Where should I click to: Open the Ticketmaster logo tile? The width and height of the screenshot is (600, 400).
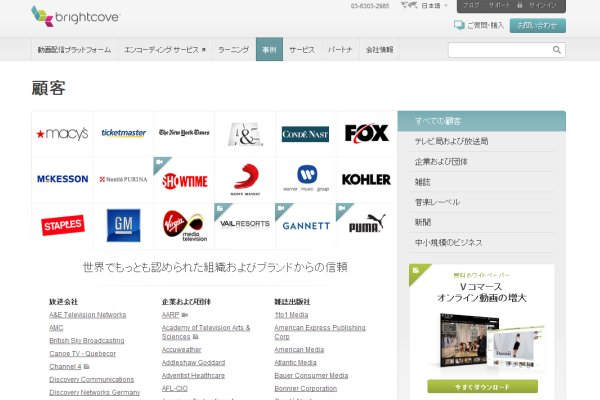pyautogui.click(x=123, y=134)
